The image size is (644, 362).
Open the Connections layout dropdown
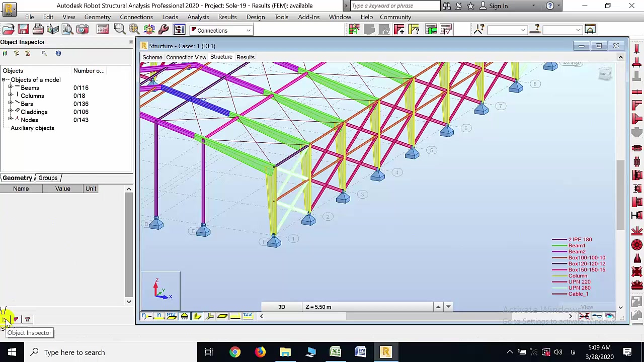point(248,31)
